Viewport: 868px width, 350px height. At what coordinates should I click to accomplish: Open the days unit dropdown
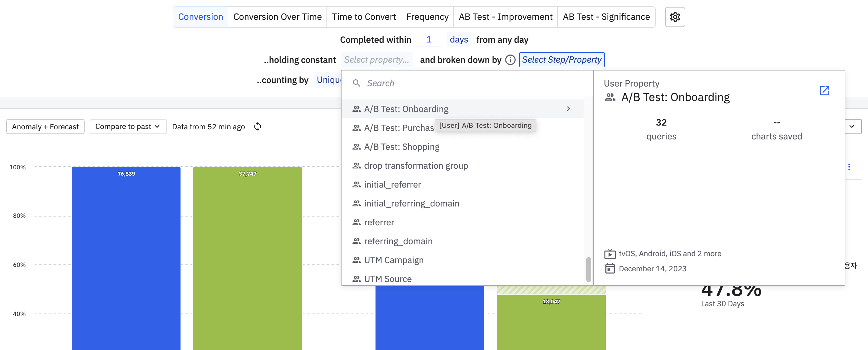458,40
